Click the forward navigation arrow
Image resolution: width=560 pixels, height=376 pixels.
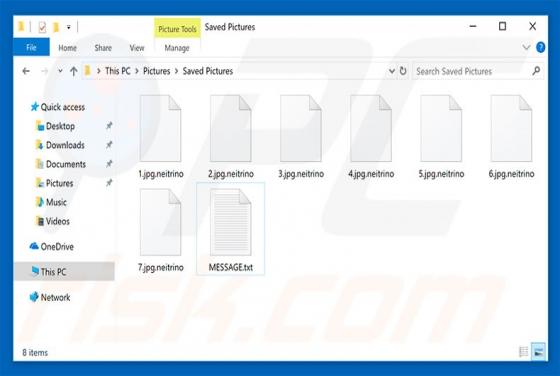point(45,71)
